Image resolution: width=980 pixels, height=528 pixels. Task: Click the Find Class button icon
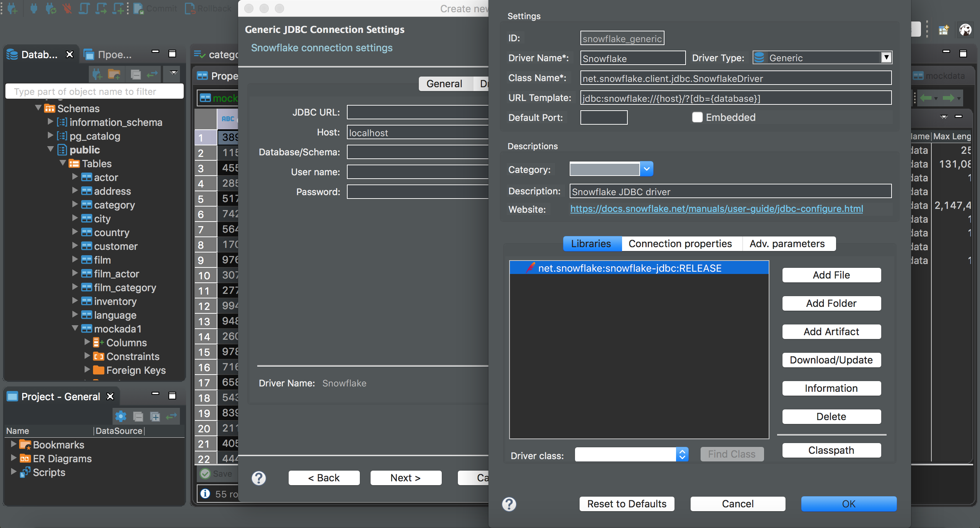731,454
